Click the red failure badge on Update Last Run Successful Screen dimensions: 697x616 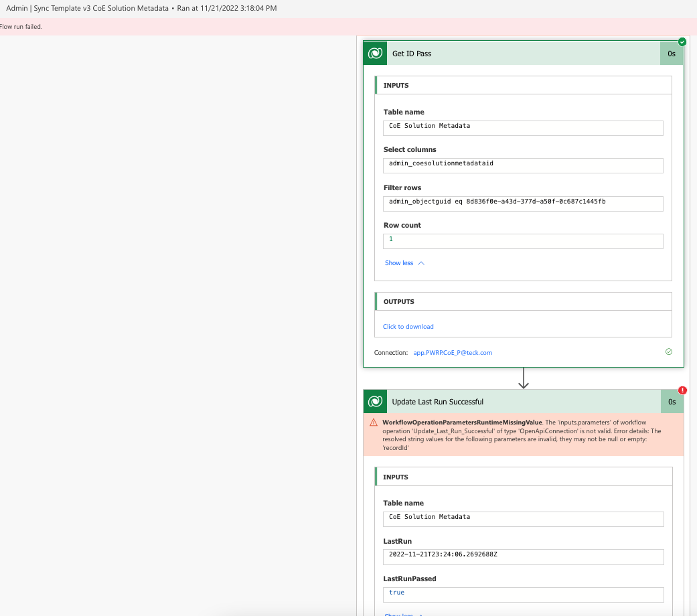point(682,390)
